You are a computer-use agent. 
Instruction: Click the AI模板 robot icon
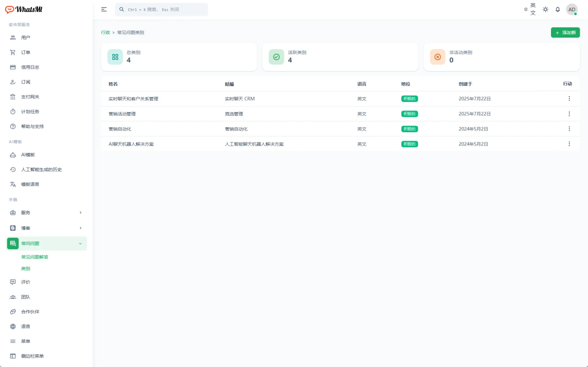pyautogui.click(x=13, y=155)
